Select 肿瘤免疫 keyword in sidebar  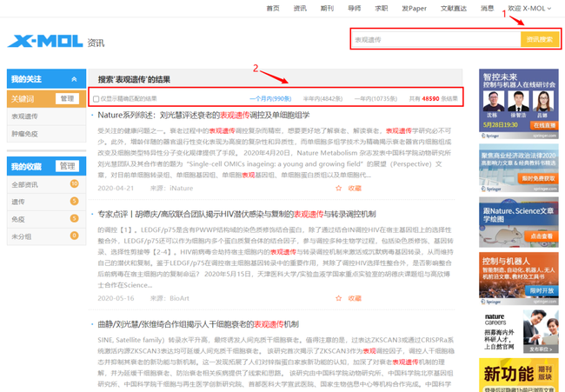pyautogui.click(x=24, y=134)
